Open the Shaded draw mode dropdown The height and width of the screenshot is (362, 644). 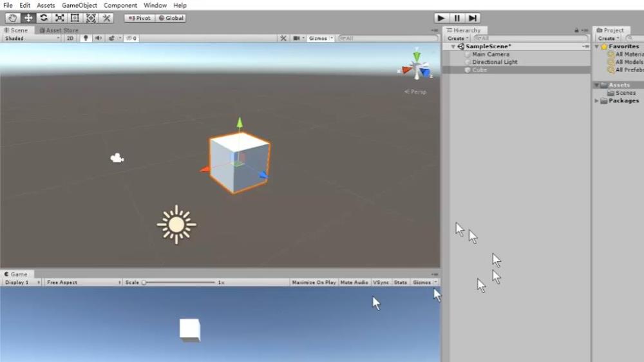31,38
